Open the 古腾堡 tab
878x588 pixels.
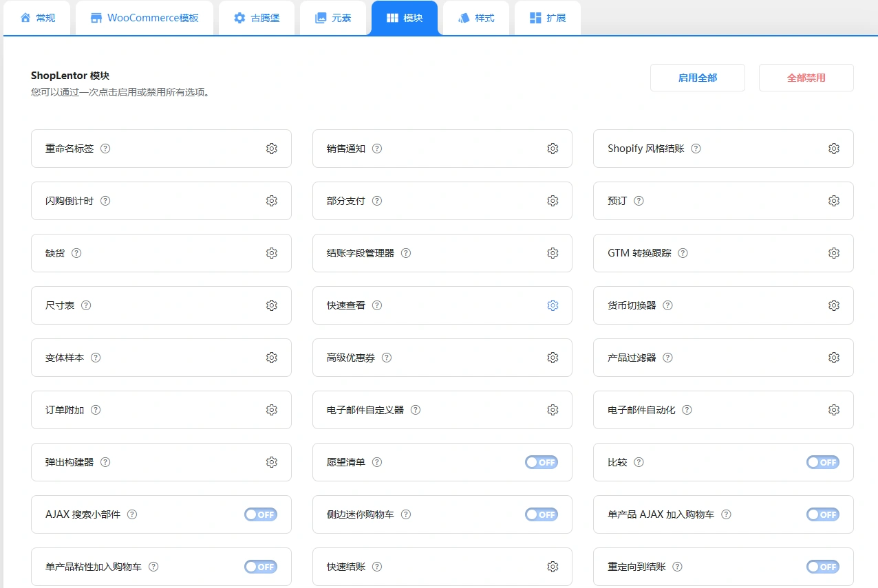256,18
